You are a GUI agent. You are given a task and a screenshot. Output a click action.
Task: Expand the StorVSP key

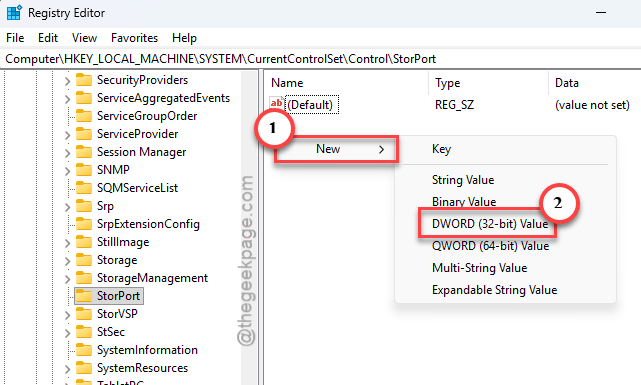click(x=67, y=315)
